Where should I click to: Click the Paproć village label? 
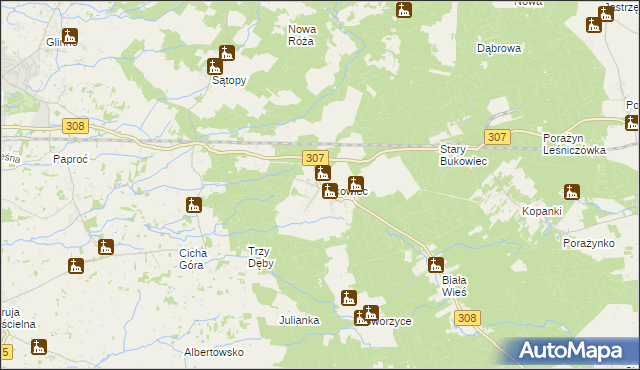pos(71,160)
